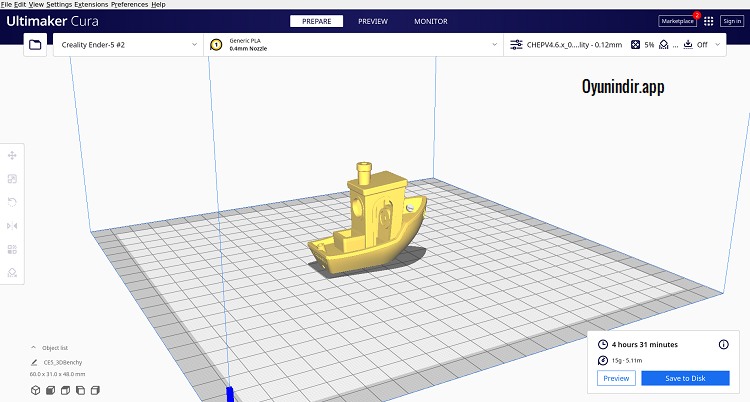The width and height of the screenshot is (750, 402).
Task: Click the infill percentage icon
Action: tap(635, 45)
